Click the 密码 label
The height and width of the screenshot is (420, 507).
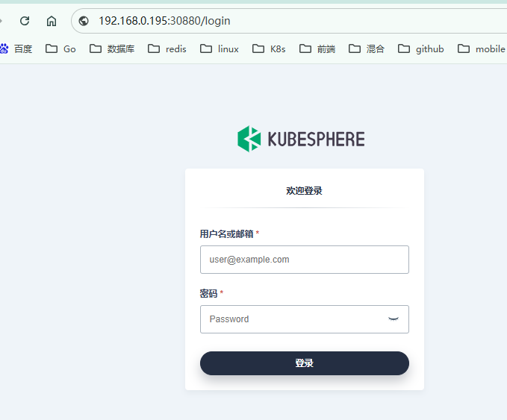(x=208, y=293)
